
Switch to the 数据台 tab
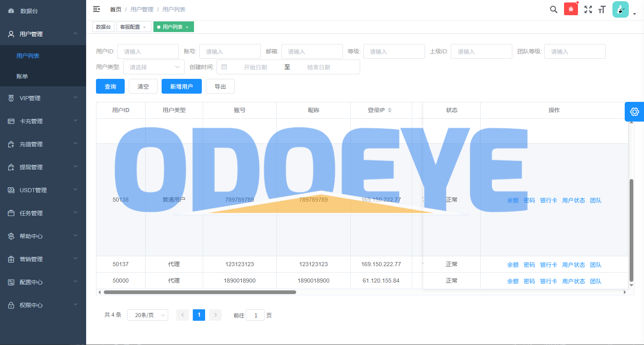pyautogui.click(x=103, y=27)
